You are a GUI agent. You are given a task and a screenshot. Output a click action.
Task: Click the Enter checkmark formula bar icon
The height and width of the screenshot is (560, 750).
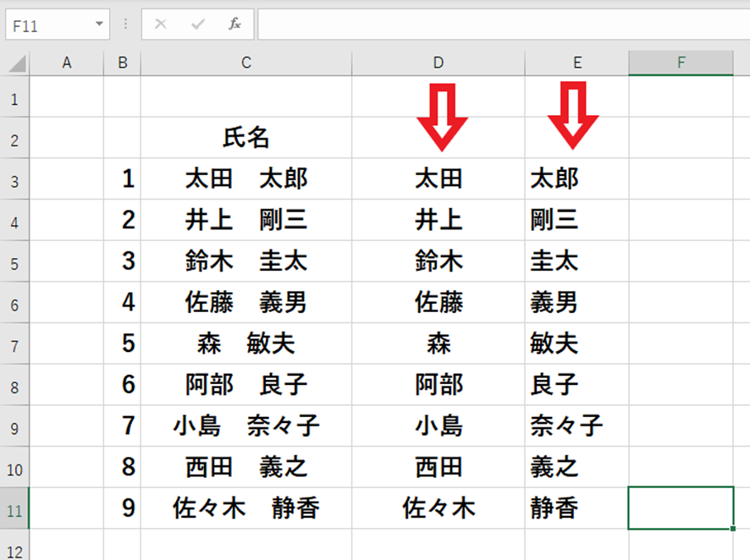click(197, 24)
